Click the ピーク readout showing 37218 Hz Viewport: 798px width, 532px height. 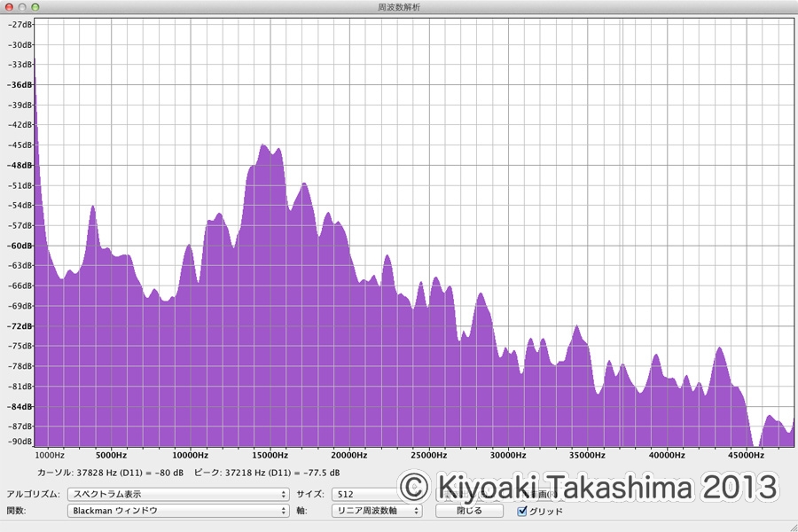(267, 473)
